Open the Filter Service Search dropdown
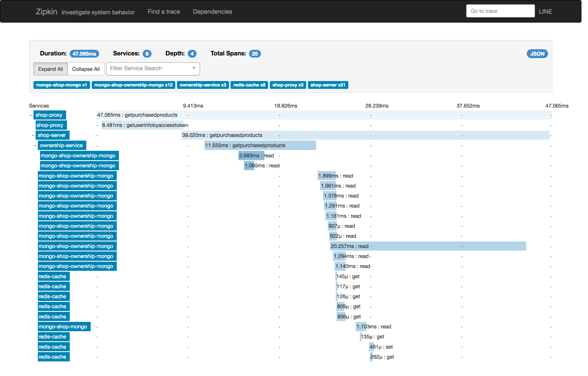Screen dimensions: 588x376 click(153, 69)
